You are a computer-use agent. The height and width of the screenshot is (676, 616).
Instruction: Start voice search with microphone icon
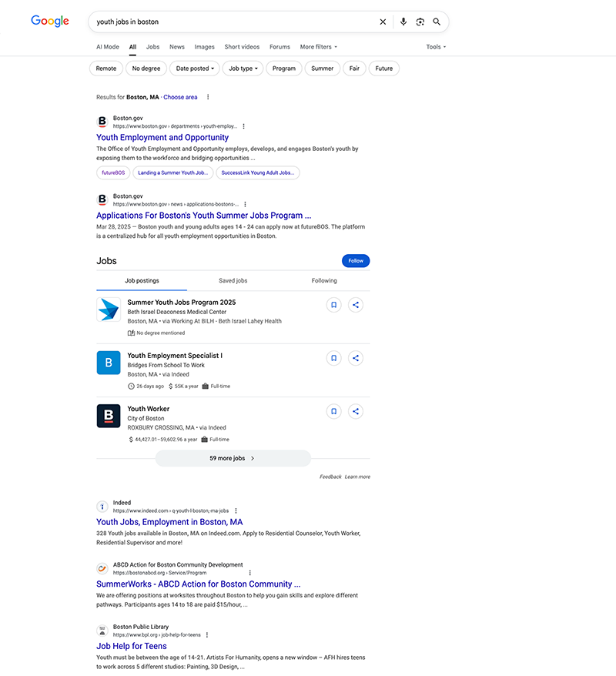point(403,22)
